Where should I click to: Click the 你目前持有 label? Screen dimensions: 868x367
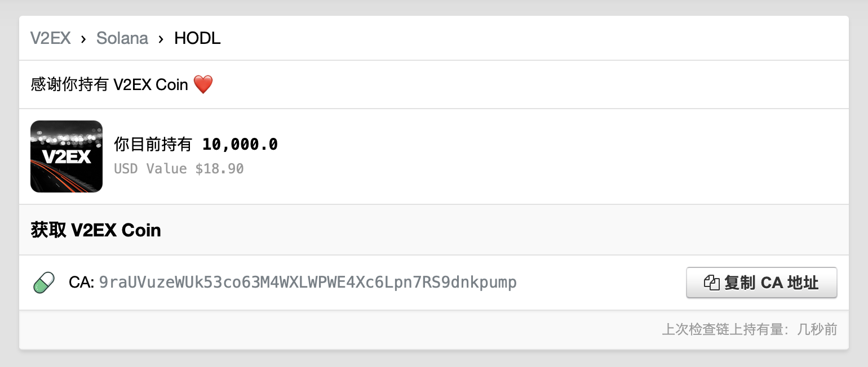[x=153, y=145]
